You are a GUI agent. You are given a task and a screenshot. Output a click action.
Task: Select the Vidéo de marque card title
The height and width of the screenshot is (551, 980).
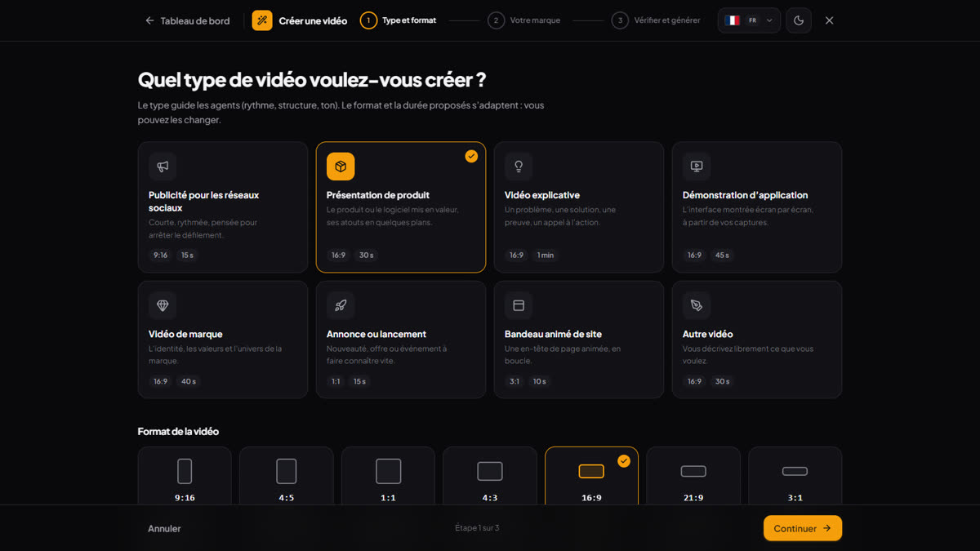coord(185,334)
